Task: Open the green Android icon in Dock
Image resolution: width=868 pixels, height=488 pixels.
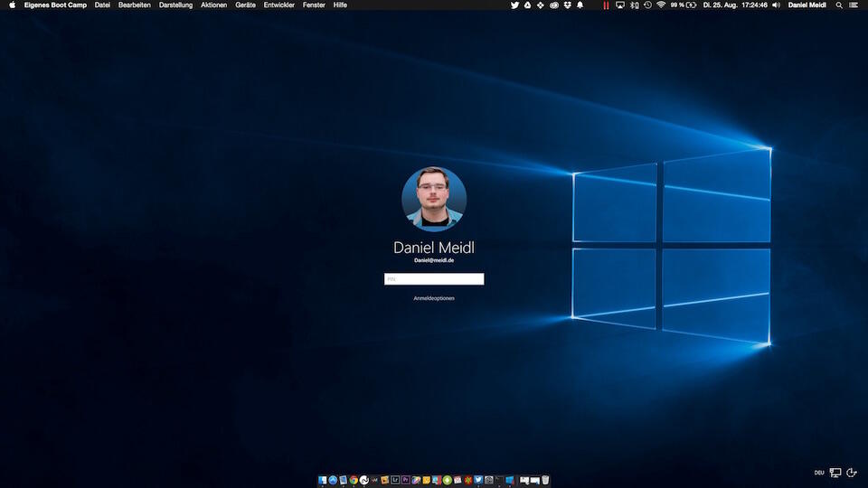Action: (x=447, y=480)
